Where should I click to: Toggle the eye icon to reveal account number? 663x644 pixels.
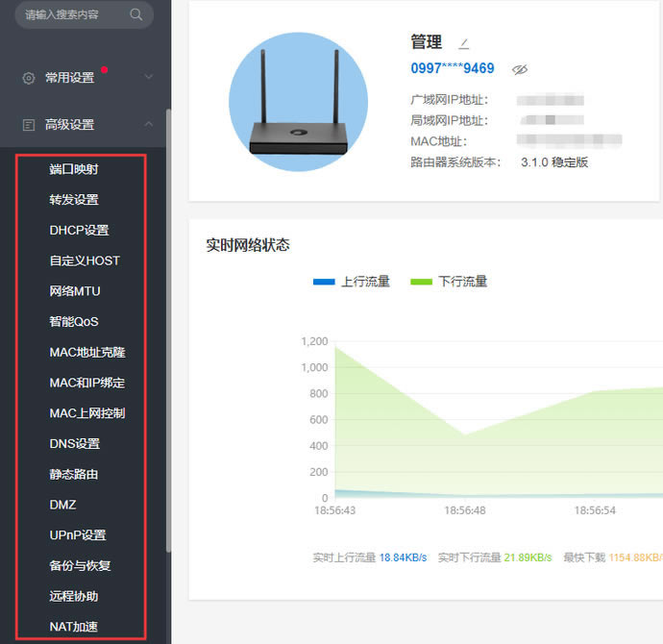(520, 69)
